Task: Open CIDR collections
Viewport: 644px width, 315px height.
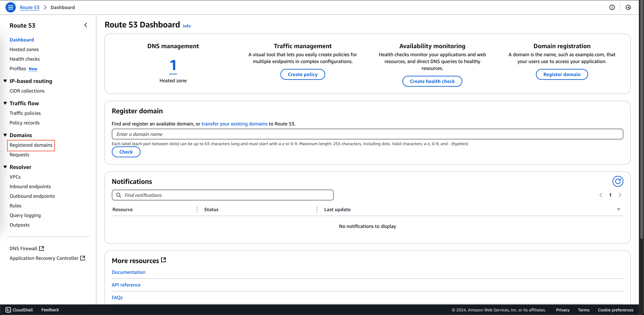Action: click(x=27, y=91)
